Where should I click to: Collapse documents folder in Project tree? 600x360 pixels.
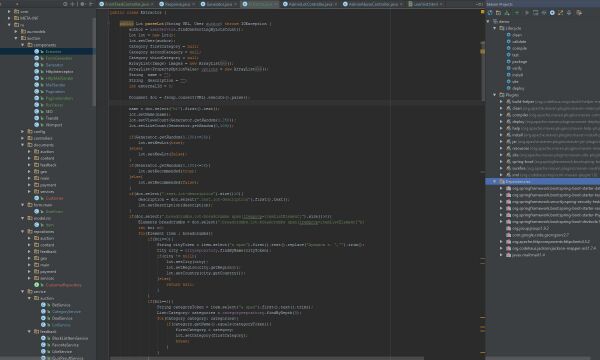tap(23, 145)
